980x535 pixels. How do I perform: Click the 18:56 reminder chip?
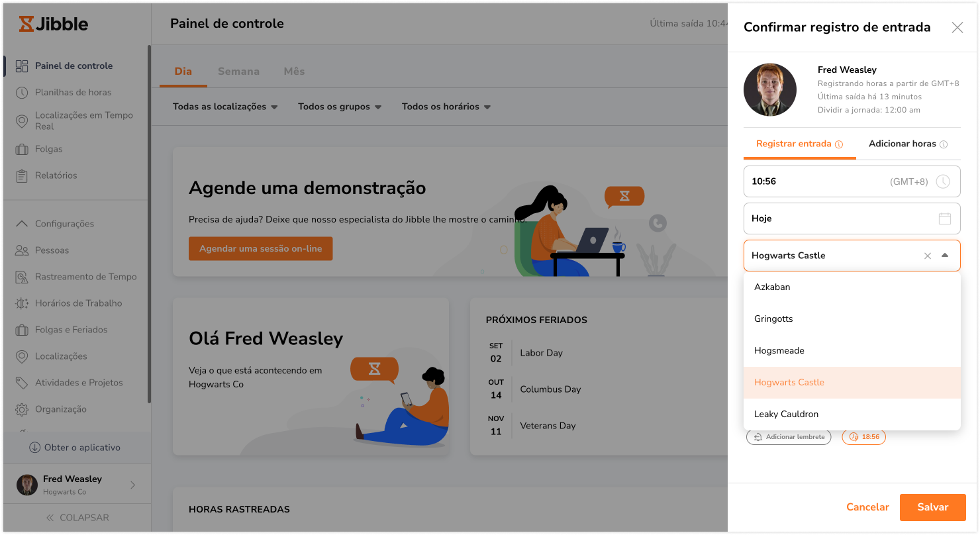pyautogui.click(x=863, y=437)
